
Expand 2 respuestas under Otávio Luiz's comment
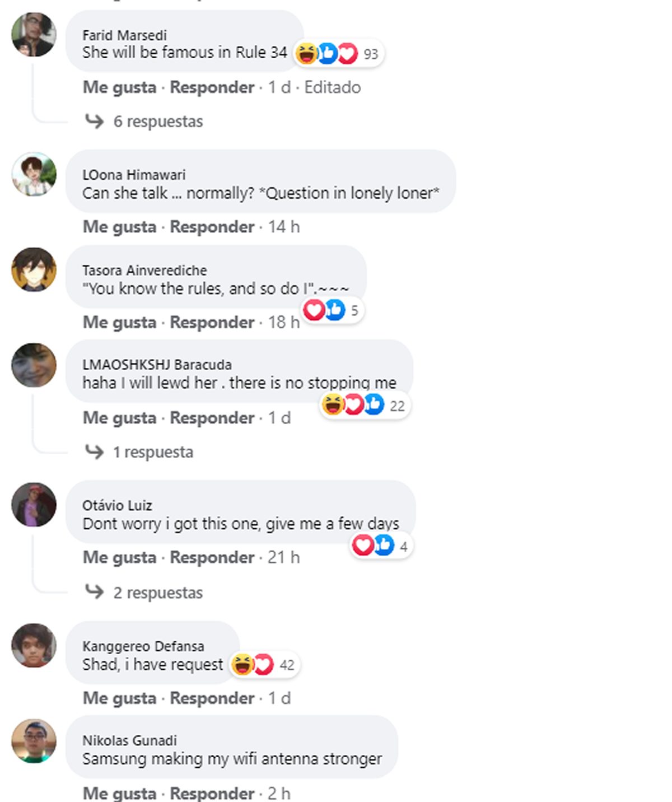point(158,593)
